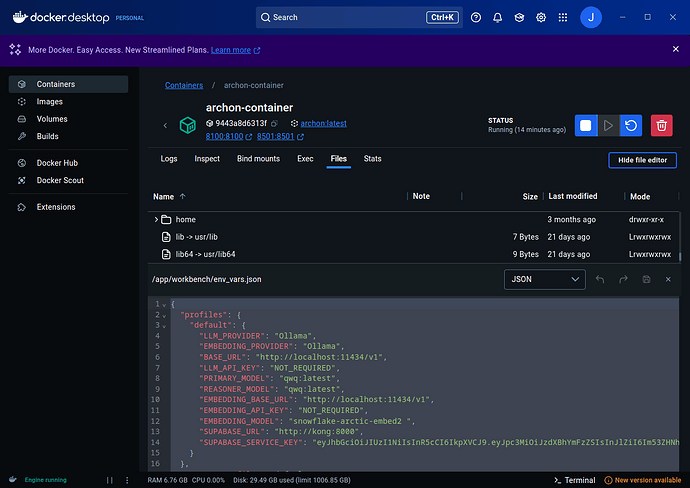Collapse JSON fold at line 1
690x488 pixels.
click(164, 305)
